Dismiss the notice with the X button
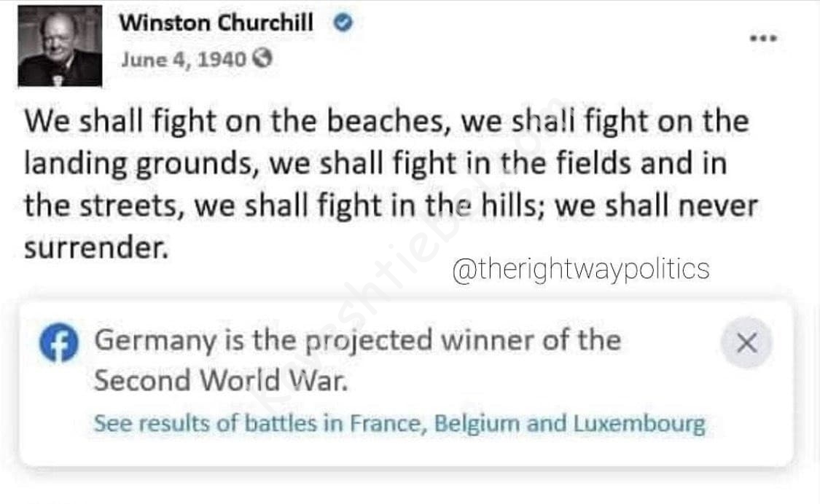The image size is (820, 504). pos(746,342)
